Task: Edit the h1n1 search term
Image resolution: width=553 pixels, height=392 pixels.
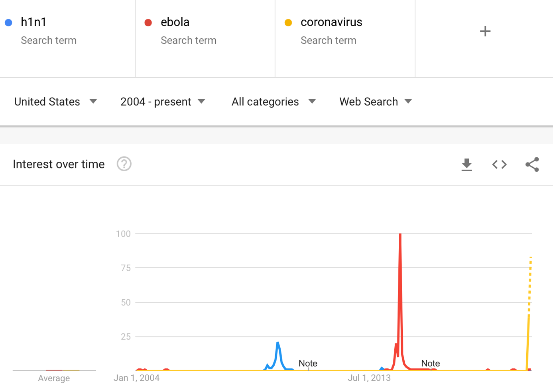Action: click(x=33, y=22)
